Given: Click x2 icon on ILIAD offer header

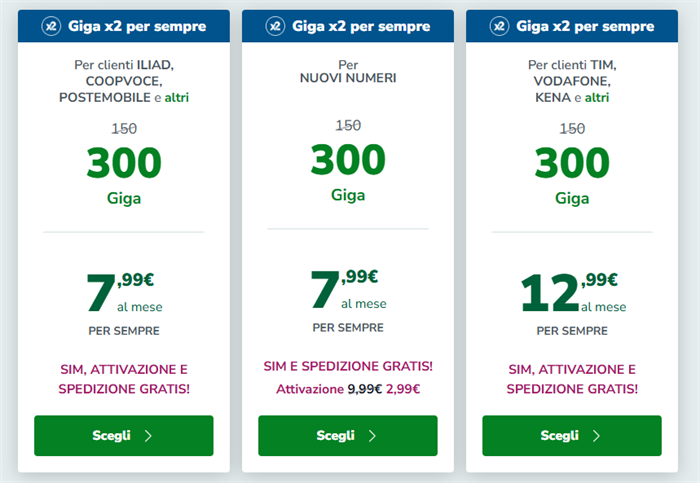Looking at the screenshot, I should point(51,26).
